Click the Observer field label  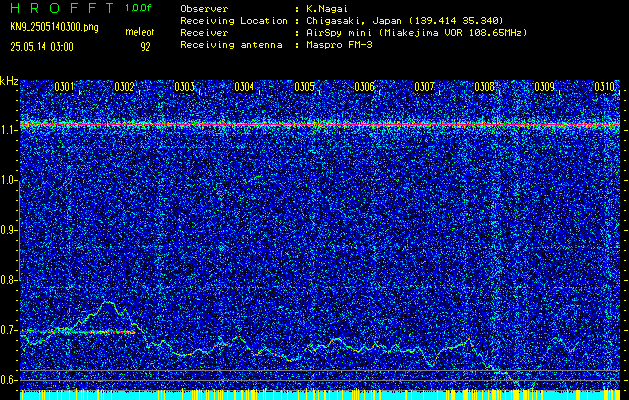pos(204,8)
